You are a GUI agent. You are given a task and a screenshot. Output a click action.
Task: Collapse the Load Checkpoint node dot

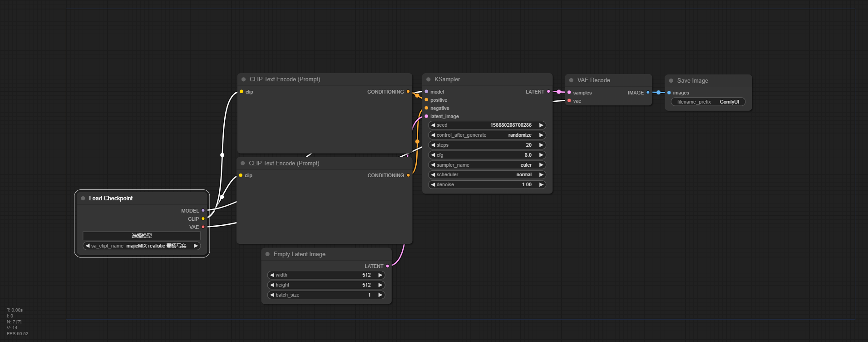[83, 198]
